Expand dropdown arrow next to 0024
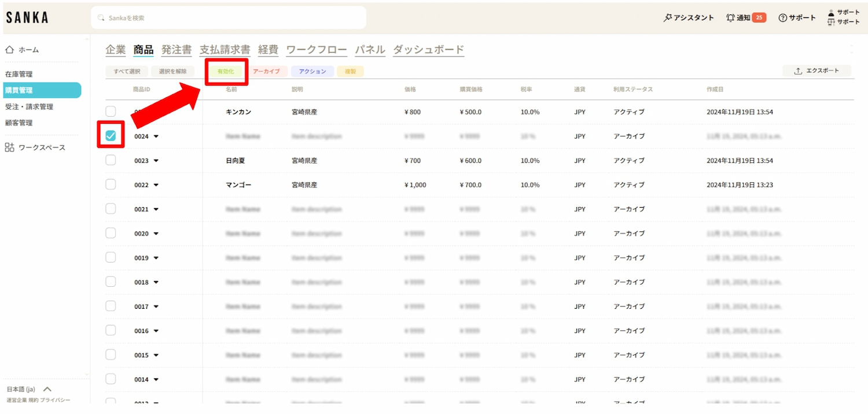This screenshot has height=414, width=868. coord(156,136)
